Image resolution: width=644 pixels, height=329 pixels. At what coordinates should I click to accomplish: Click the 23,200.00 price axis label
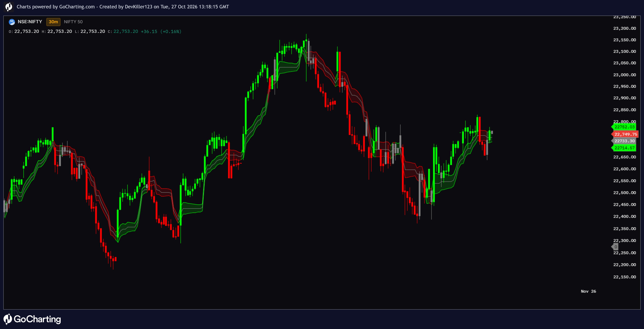pyautogui.click(x=625, y=28)
